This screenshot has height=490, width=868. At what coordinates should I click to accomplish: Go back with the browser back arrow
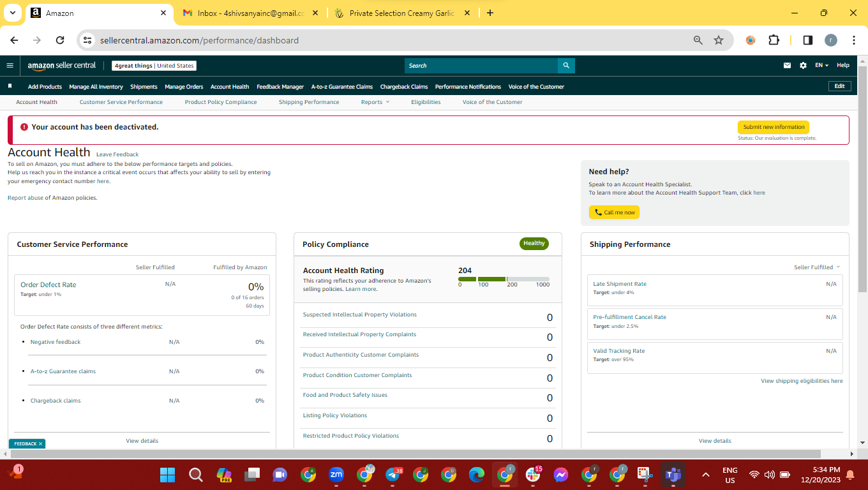point(15,40)
